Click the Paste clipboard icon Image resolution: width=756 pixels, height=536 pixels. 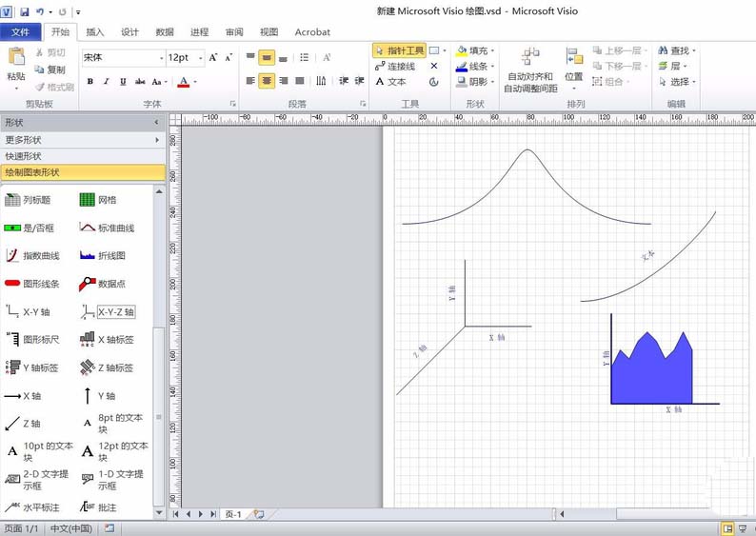click(16, 57)
